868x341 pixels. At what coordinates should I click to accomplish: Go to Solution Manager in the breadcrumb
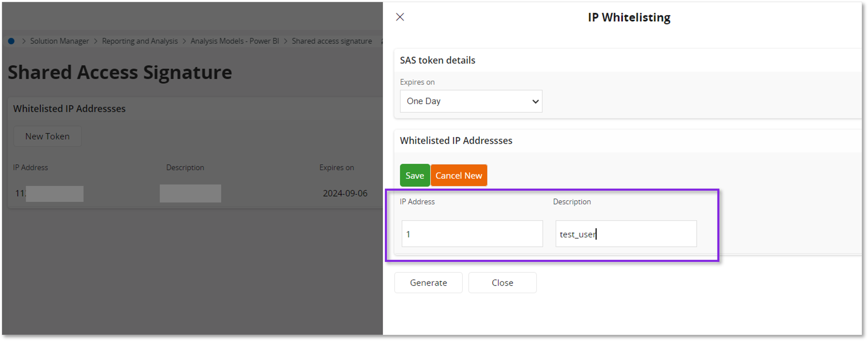60,41
